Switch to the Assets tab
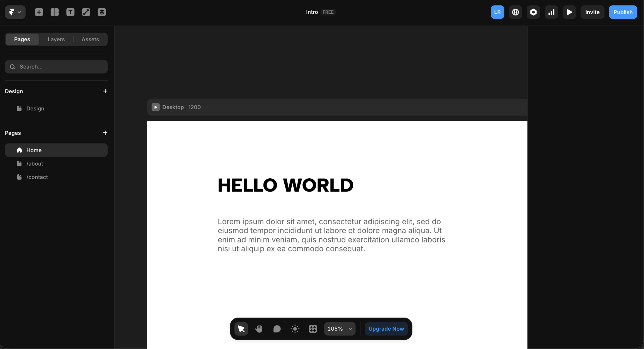The image size is (644, 349). [90, 39]
